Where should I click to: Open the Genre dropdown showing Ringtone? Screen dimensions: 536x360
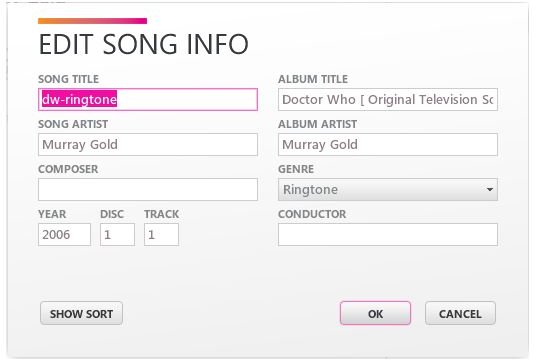388,189
